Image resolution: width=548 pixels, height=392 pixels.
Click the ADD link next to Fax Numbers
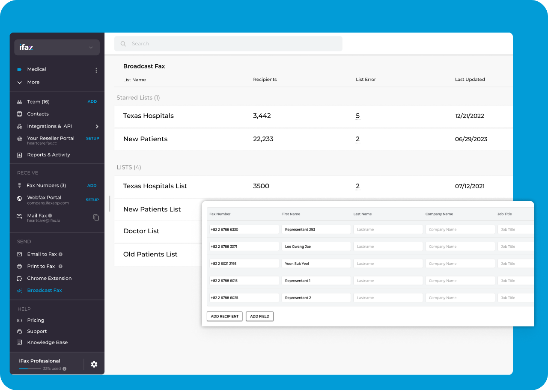pyautogui.click(x=92, y=185)
